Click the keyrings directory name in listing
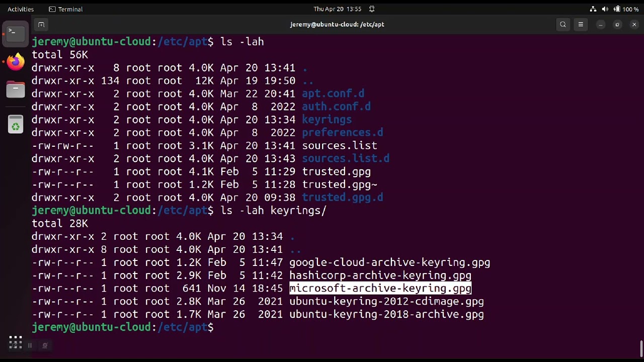This screenshot has width=644, height=362. click(x=327, y=120)
